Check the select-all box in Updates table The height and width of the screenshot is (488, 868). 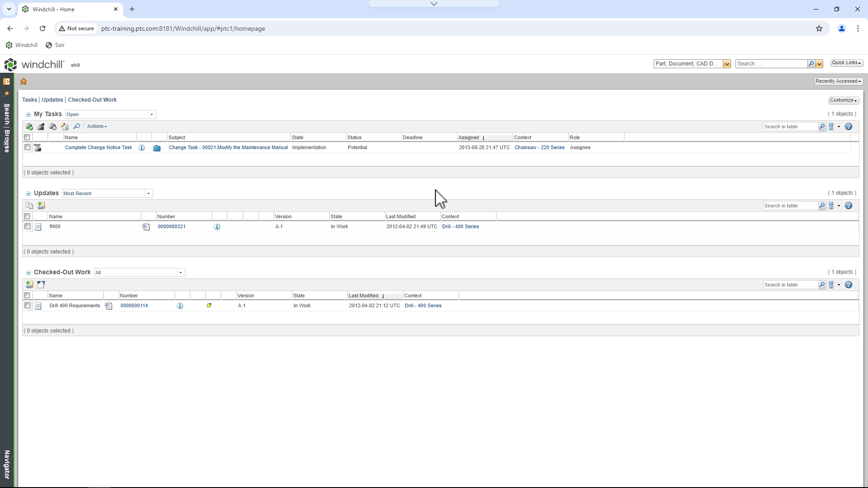[x=27, y=216]
